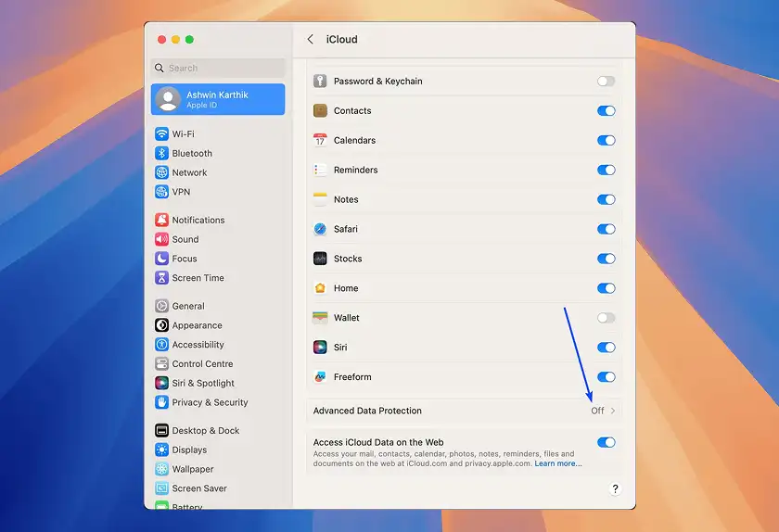Go back using the iCloud back chevron
Screen dimensions: 779x532
tap(311, 39)
